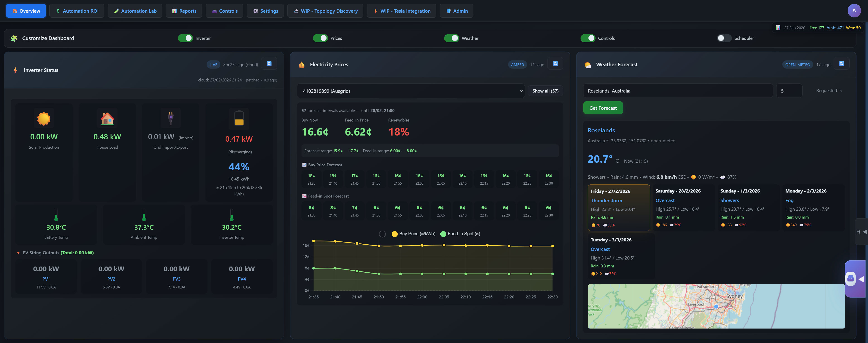Screen dimensions: 868x343
Task: Click the Get Forecast button
Action: click(603, 108)
